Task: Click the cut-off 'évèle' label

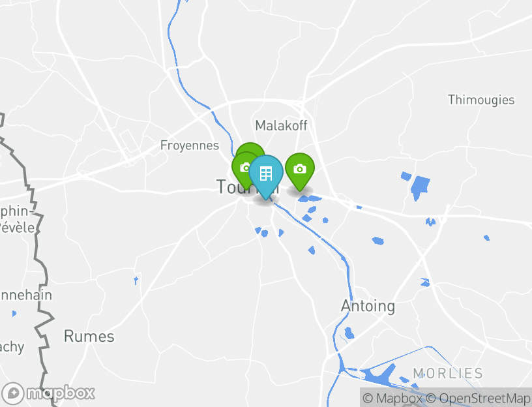Action: (x=18, y=227)
